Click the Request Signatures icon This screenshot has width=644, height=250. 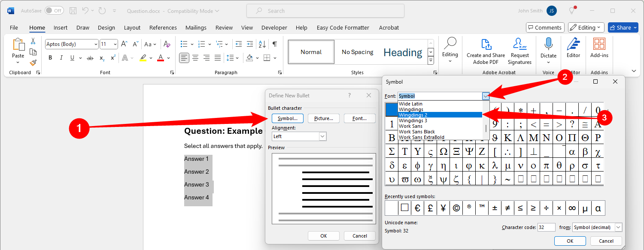pyautogui.click(x=519, y=47)
